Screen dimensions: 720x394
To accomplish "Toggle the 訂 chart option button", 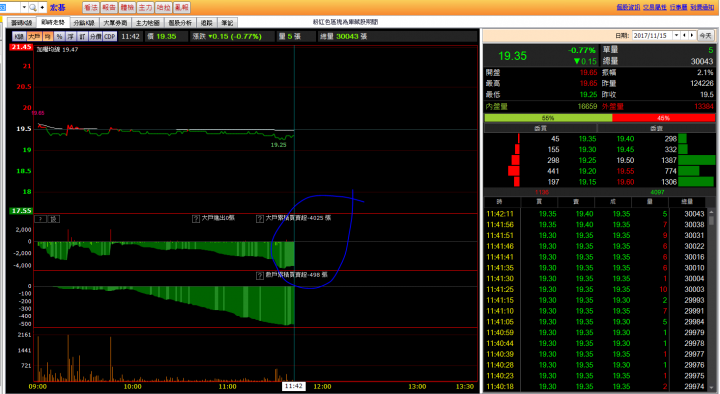I will 82,36.
